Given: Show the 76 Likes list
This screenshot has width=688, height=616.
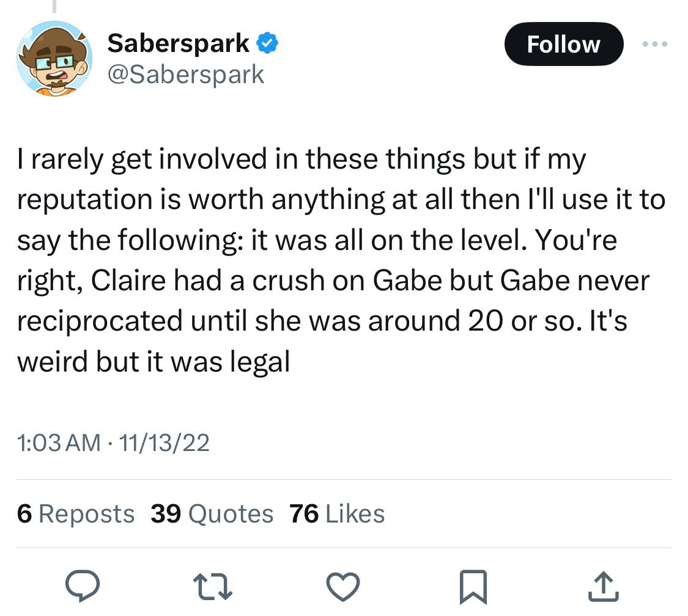Looking at the screenshot, I should coord(338,514).
